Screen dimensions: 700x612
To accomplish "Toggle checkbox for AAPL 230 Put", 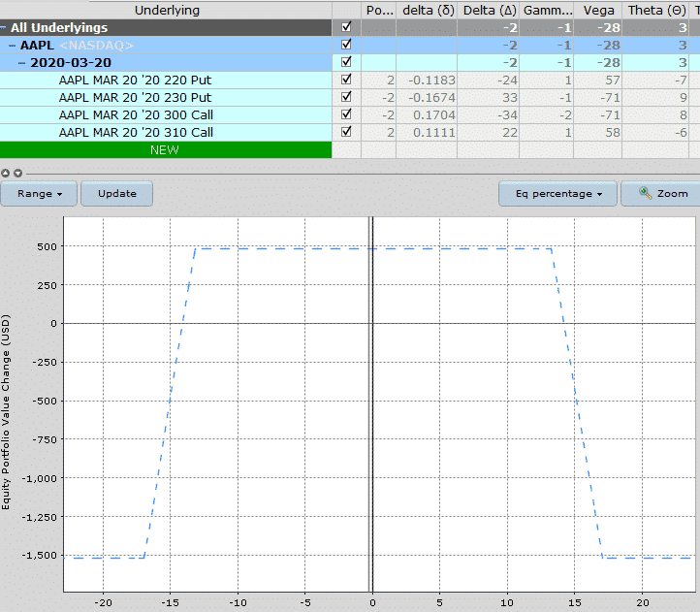I will [x=346, y=97].
